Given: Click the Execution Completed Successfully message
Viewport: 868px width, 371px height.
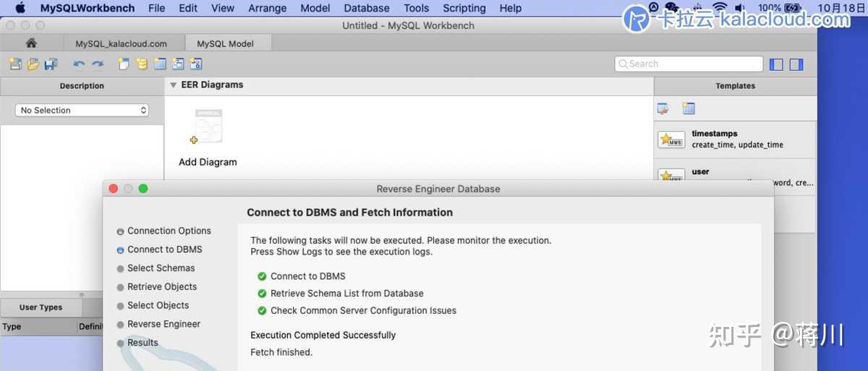Looking at the screenshot, I should coord(323,336).
